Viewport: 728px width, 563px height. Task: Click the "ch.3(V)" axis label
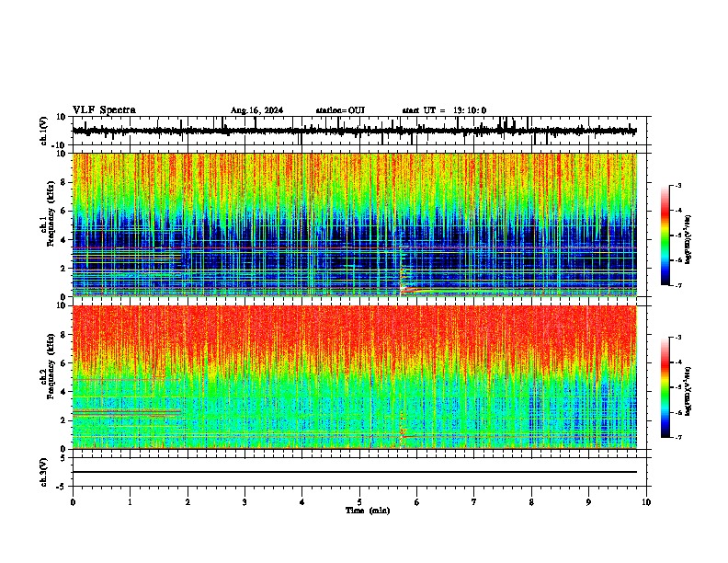[44, 472]
